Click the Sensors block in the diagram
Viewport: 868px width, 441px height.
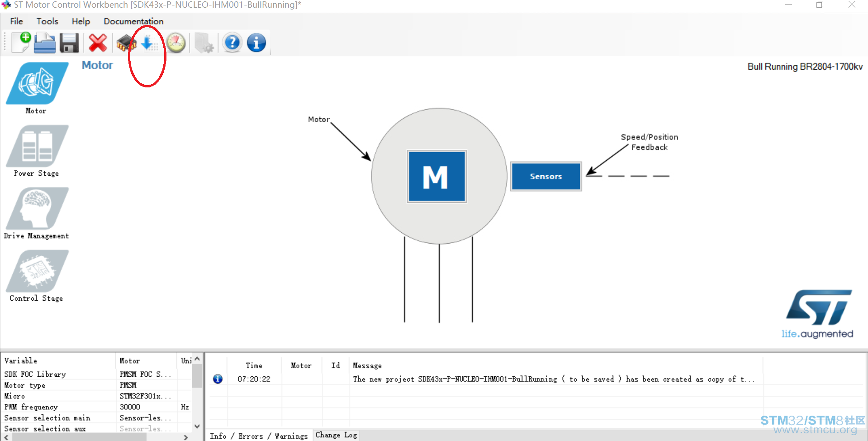(x=546, y=176)
